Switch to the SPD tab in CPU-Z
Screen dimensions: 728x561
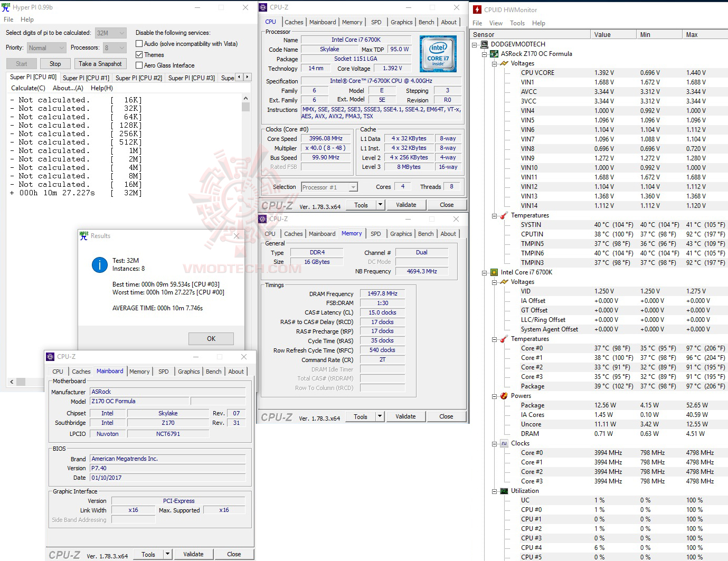tap(376, 22)
